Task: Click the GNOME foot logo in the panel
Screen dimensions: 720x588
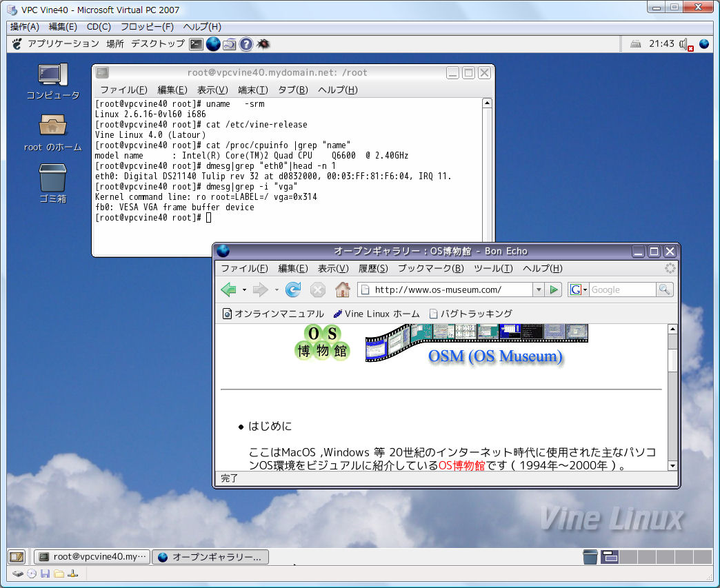Action: pos(17,44)
